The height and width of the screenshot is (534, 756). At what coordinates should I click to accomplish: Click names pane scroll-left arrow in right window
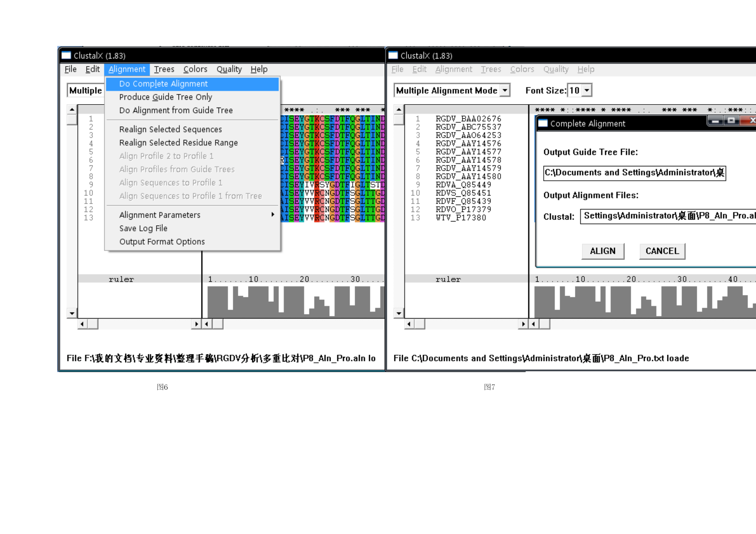[409, 324]
